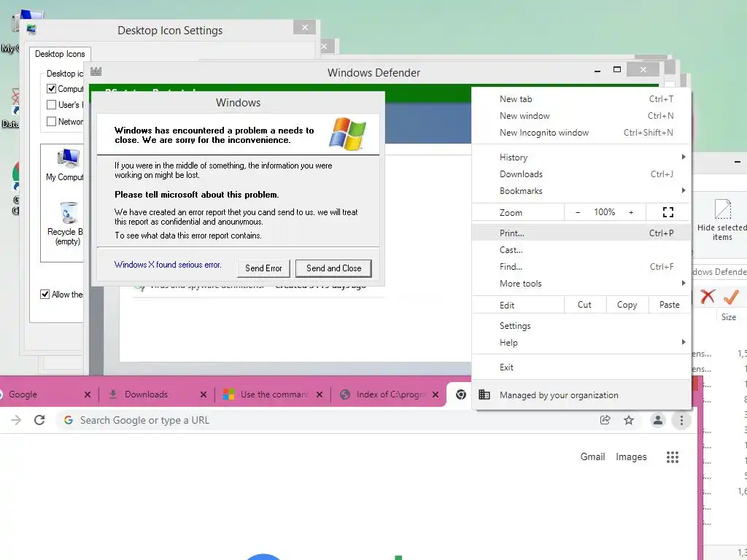The image size is (747, 560).
Task: Click the Google logo in the address bar
Action: [69, 420]
